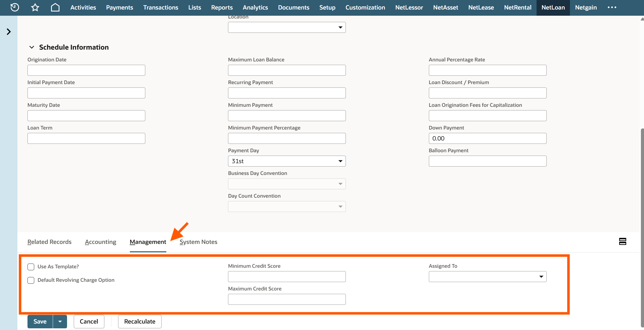Viewport: 644px width, 330px height.
Task: Switch to the System Notes subtab
Action: (198, 242)
